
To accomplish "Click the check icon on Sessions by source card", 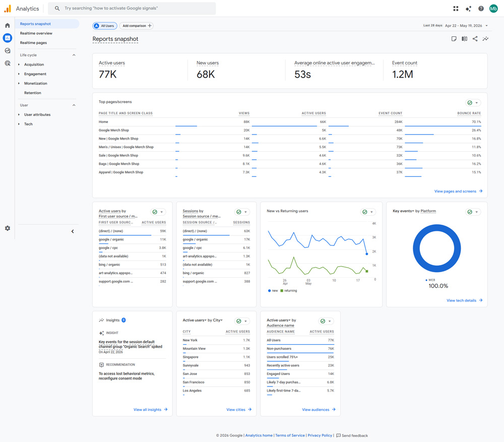I will pyautogui.click(x=239, y=212).
